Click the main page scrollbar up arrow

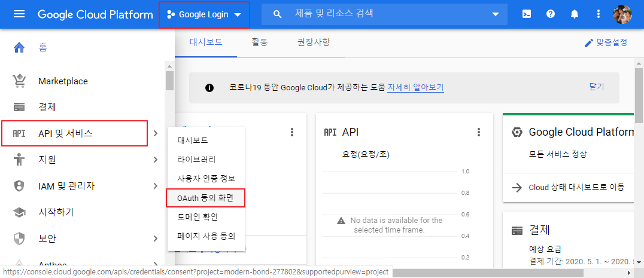tap(639, 62)
